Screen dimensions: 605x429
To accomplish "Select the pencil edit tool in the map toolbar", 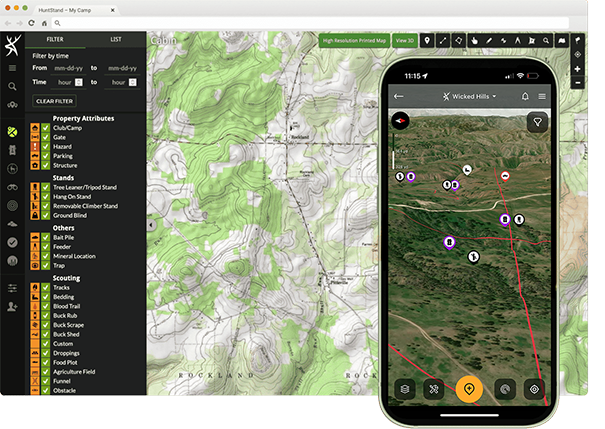I will coord(489,41).
